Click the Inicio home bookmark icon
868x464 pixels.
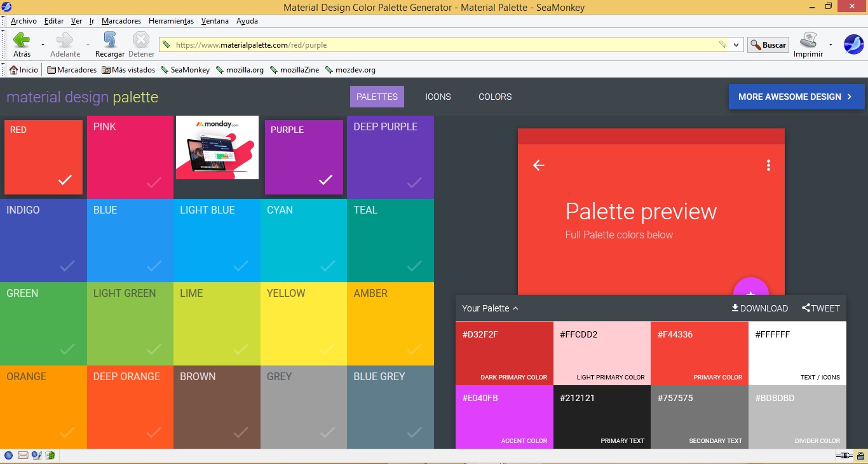coord(13,70)
